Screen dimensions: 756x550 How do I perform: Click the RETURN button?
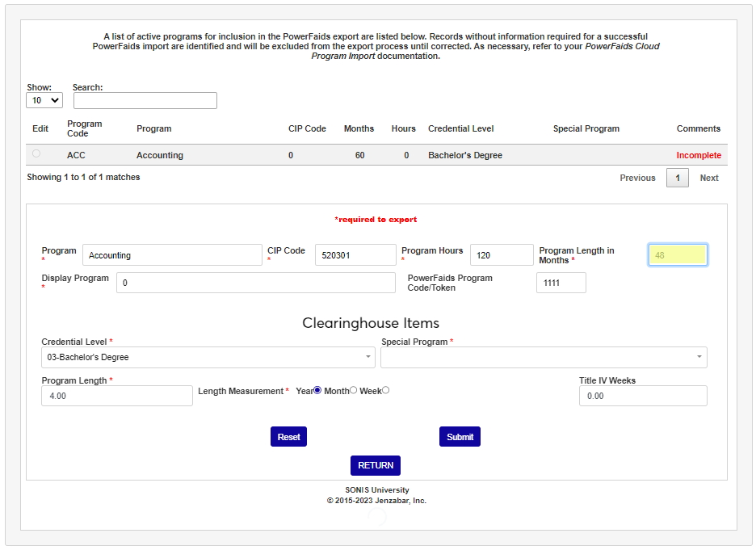(376, 465)
